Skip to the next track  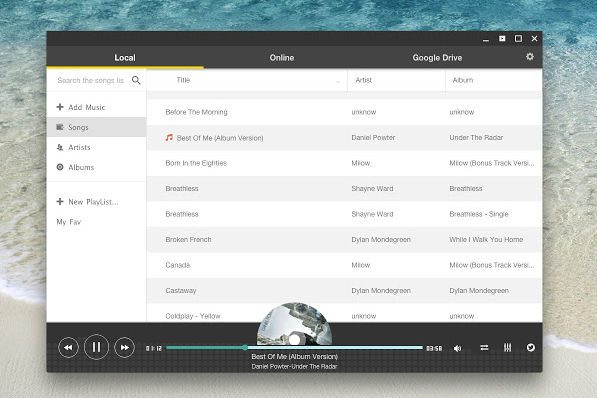[125, 347]
